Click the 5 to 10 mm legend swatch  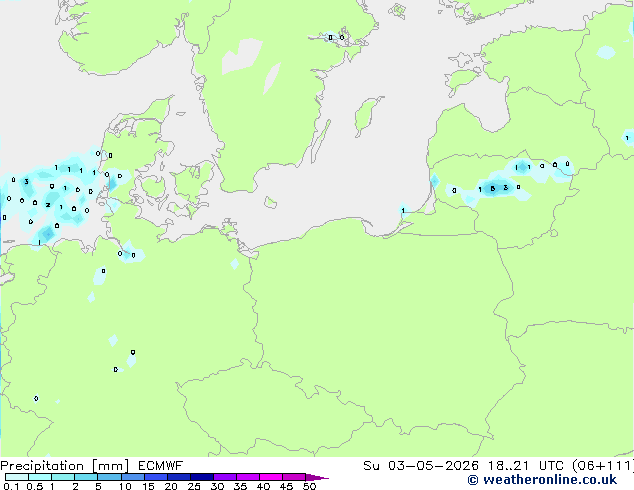point(109,477)
